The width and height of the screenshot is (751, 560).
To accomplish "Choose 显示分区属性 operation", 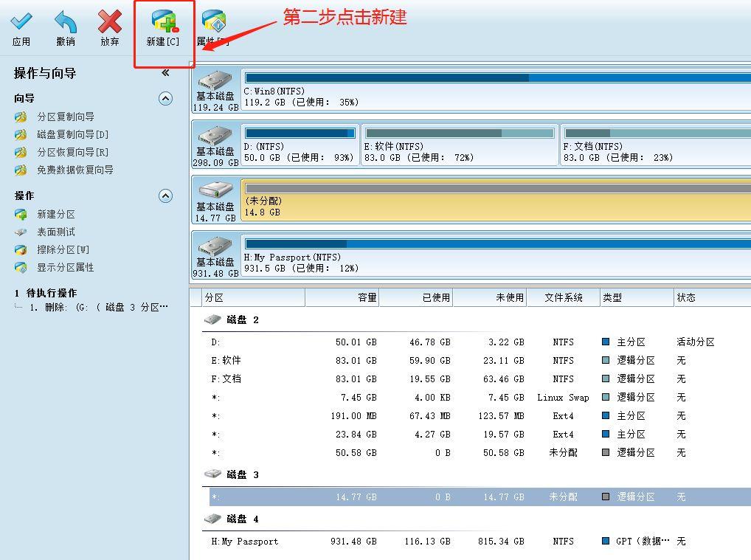I will coord(66,267).
